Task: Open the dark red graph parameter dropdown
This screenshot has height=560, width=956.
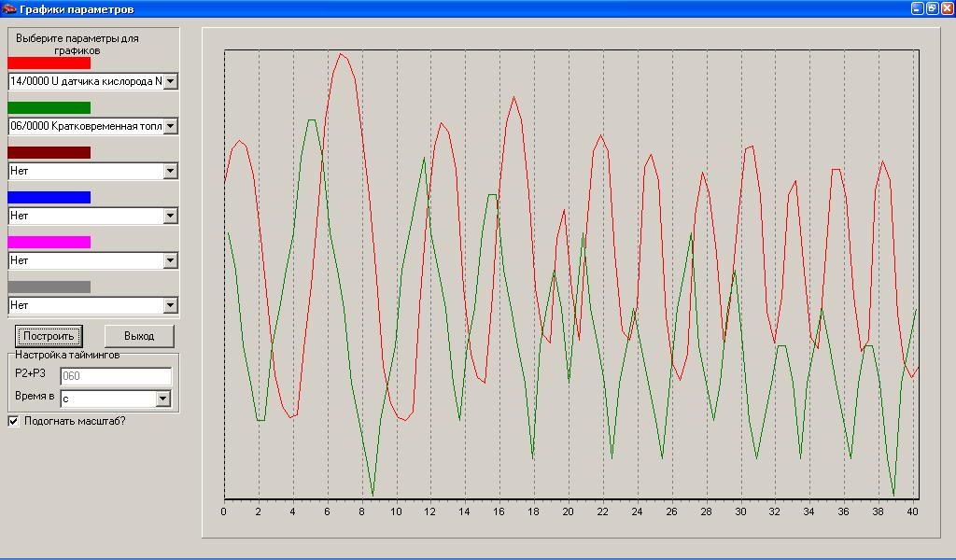Action: [x=170, y=171]
